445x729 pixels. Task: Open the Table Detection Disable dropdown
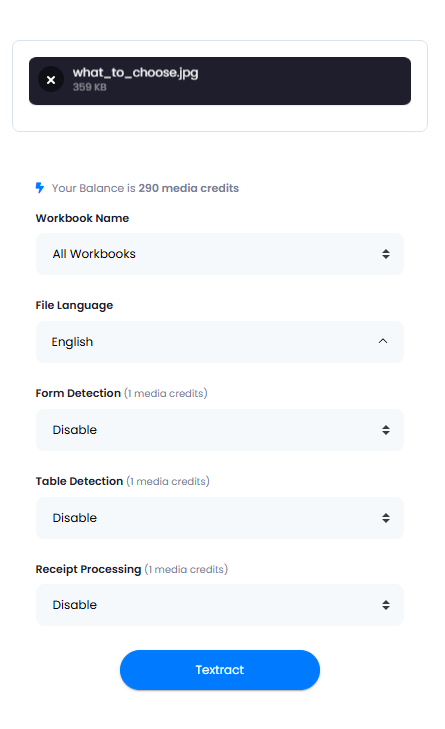click(x=219, y=518)
